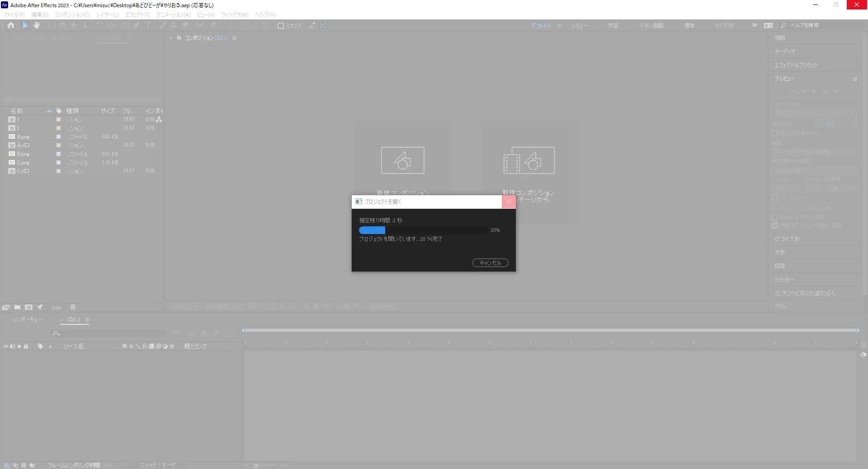
Task: Delete selected project item with trash icon
Action: click(x=73, y=307)
